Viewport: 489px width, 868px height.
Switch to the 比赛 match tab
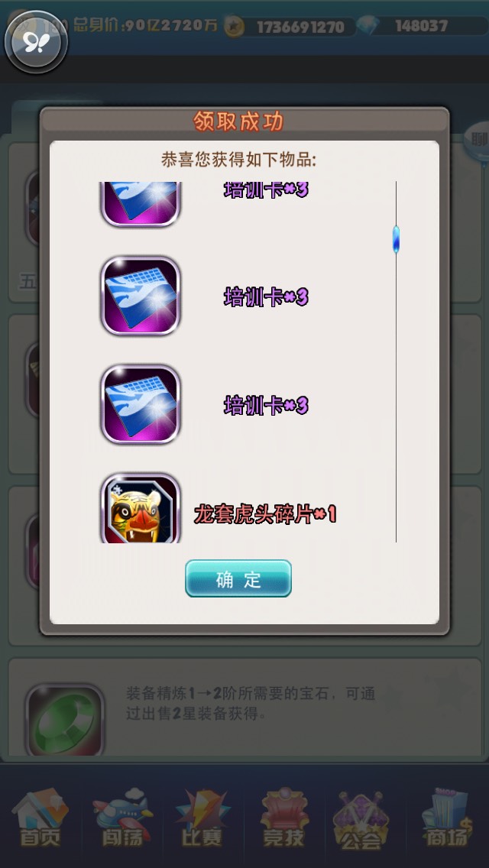(x=202, y=818)
